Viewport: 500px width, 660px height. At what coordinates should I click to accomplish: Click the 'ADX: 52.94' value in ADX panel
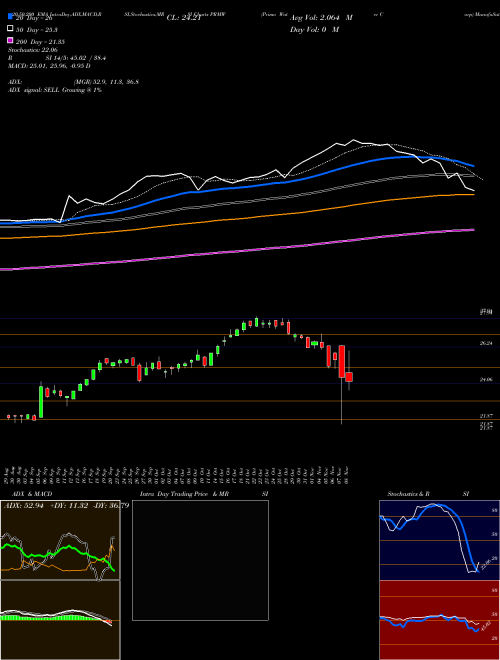click(x=24, y=506)
